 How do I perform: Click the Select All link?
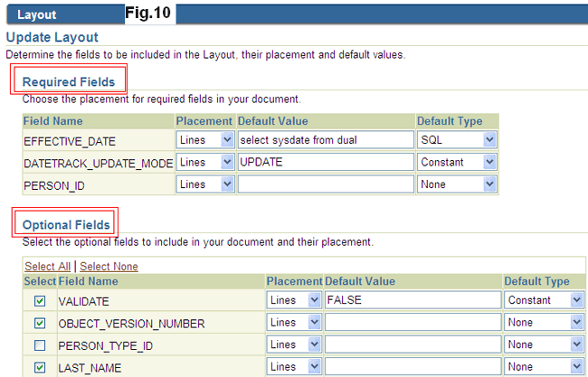(48, 267)
